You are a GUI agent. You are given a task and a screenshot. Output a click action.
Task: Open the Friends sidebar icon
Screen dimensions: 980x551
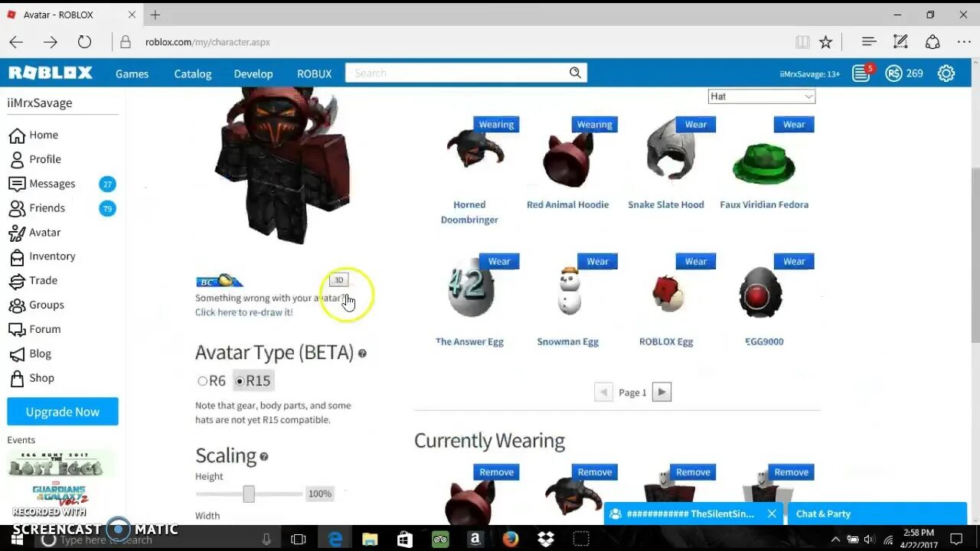click(17, 208)
